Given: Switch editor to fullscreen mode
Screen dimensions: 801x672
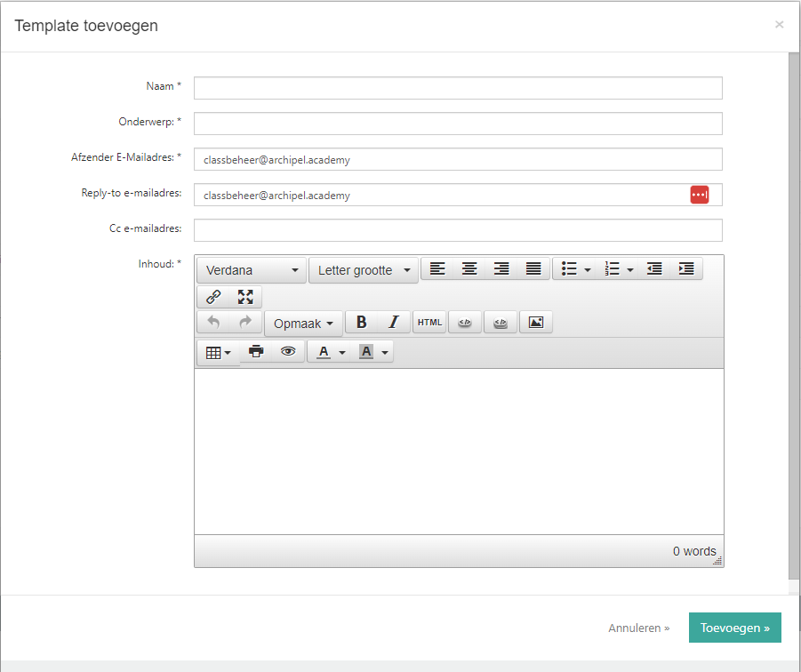Looking at the screenshot, I should (x=245, y=297).
